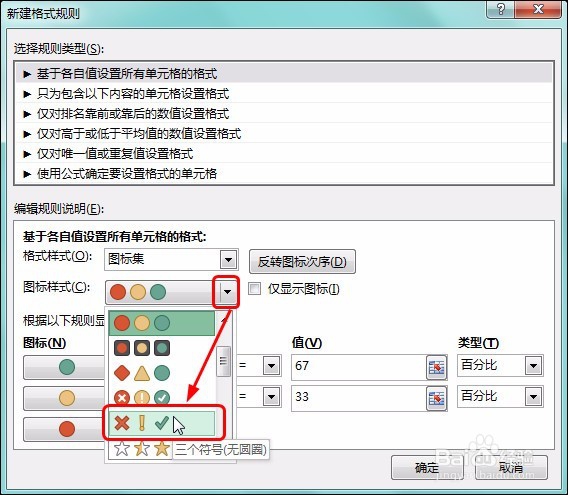The width and height of the screenshot is (568, 495).
Task: Click the value field containing 67
Action: [x=359, y=366]
